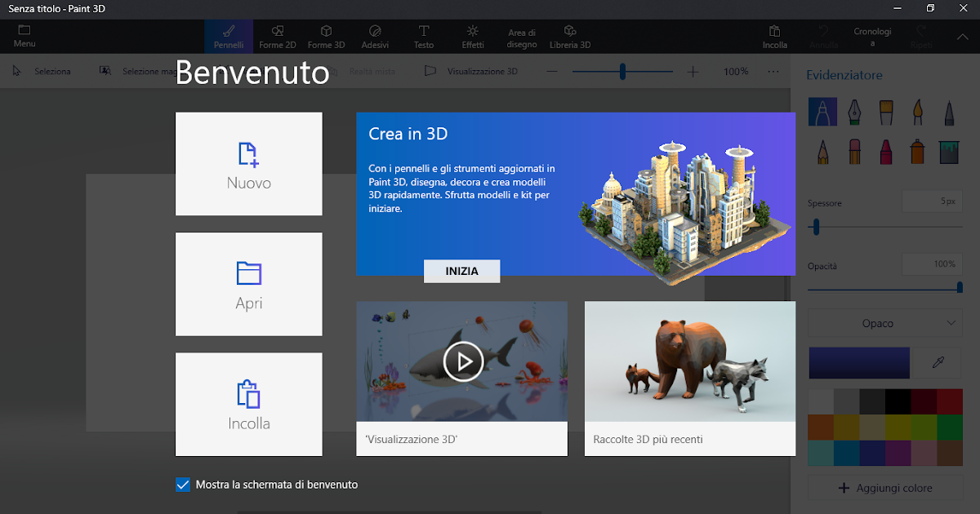980x514 pixels.
Task: Switch to the Forme 3D tab
Action: point(326,36)
